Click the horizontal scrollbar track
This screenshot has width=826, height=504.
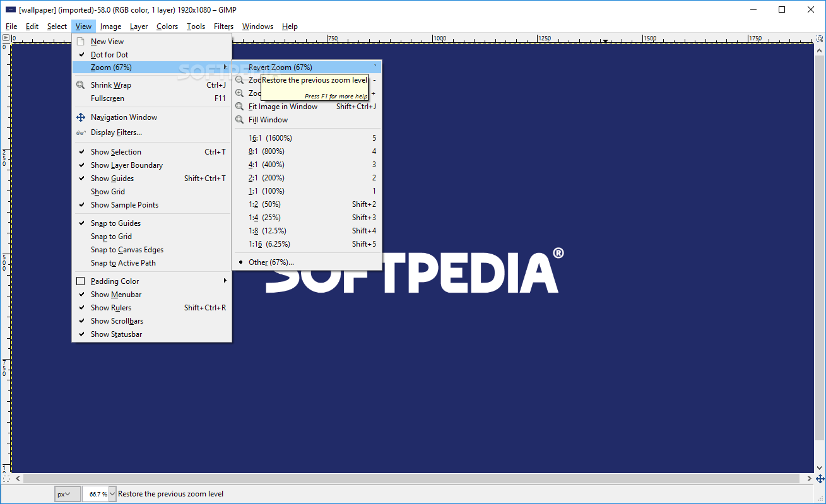(413, 479)
